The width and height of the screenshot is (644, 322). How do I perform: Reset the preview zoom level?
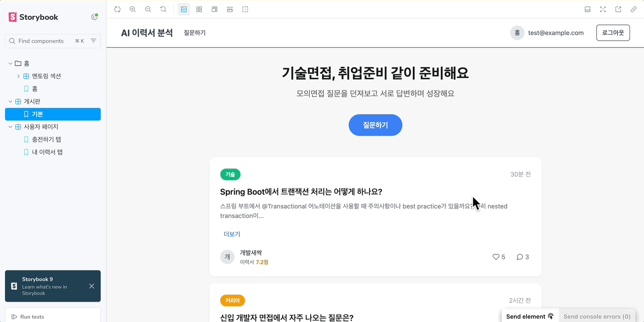pos(163,9)
